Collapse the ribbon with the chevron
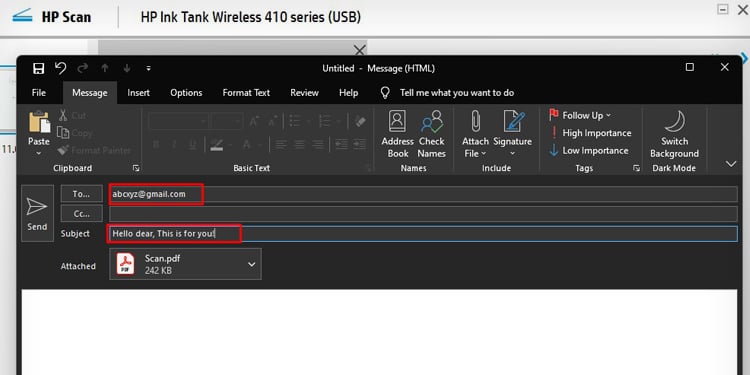The image size is (750, 375). [x=731, y=164]
